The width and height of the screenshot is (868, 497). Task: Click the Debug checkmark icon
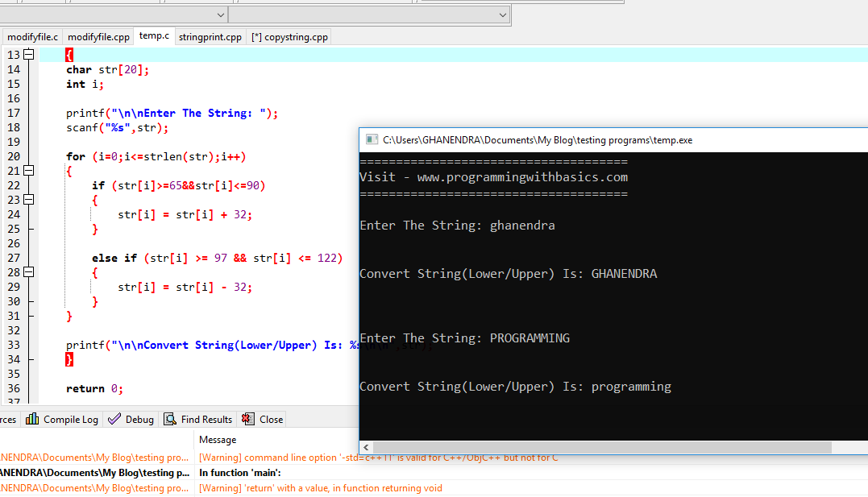click(x=114, y=419)
